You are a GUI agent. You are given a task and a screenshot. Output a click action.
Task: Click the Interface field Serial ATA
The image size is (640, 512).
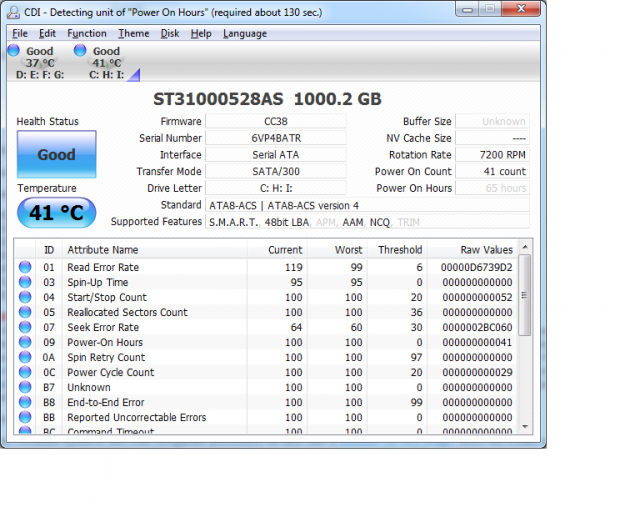point(276,155)
